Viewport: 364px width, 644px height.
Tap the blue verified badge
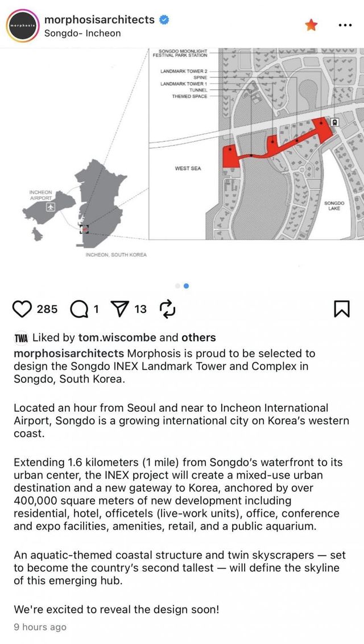pos(164,20)
